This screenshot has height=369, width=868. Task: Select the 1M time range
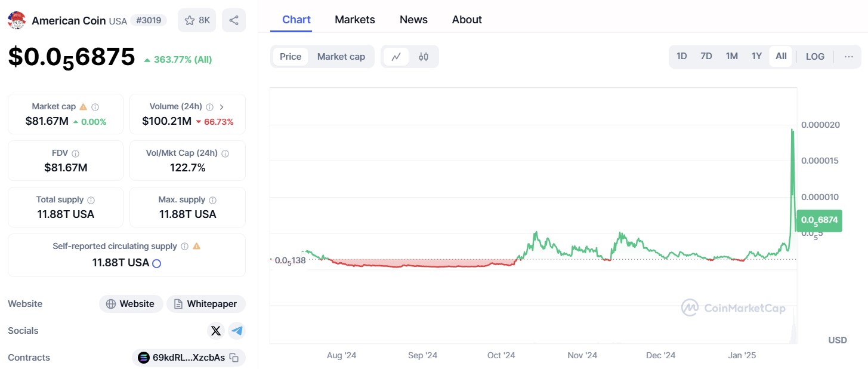point(731,56)
